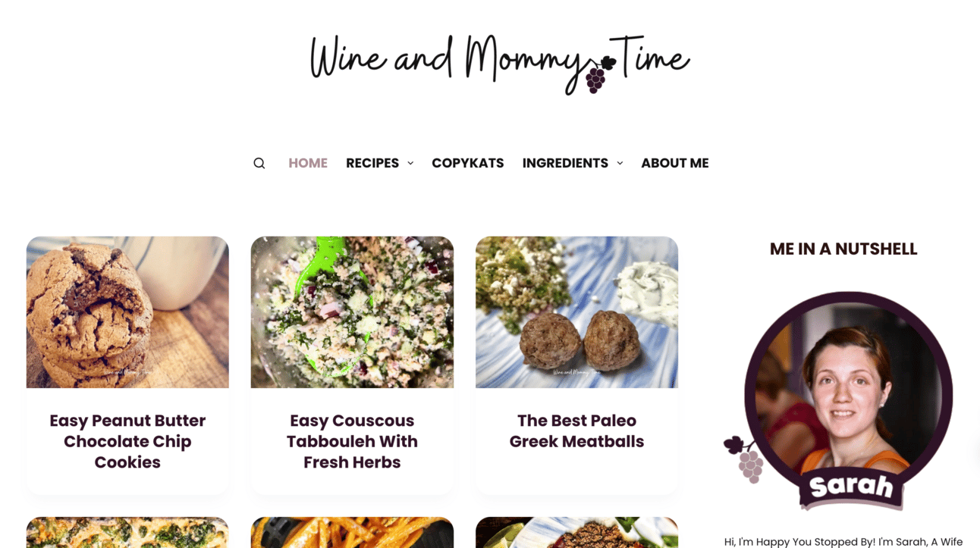This screenshot has width=980, height=548.
Task: Open the search magnifier icon
Action: [259, 163]
